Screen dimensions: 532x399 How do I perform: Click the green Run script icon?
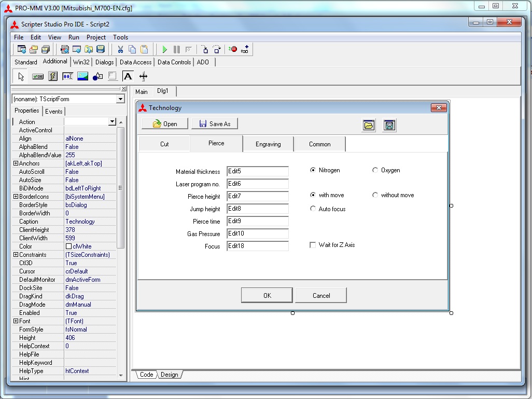(x=164, y=49)
